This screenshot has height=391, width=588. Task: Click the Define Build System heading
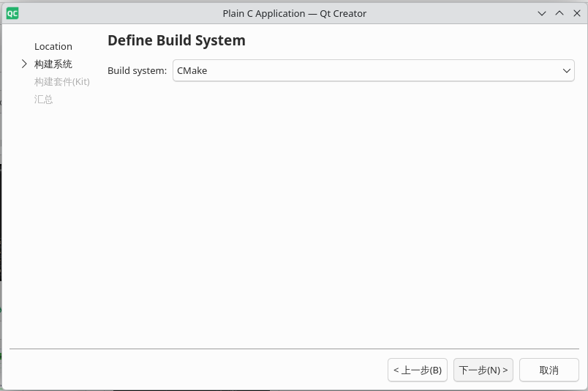[176, 40]
